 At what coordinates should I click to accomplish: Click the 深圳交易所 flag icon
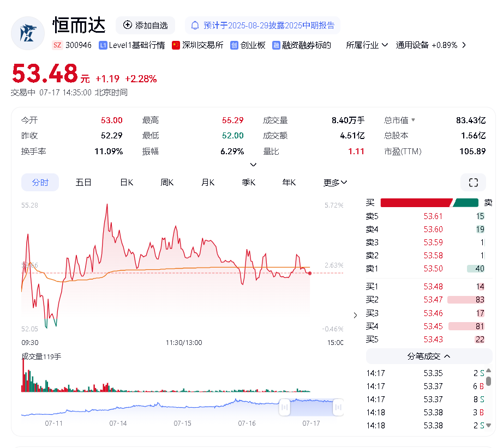176,45
